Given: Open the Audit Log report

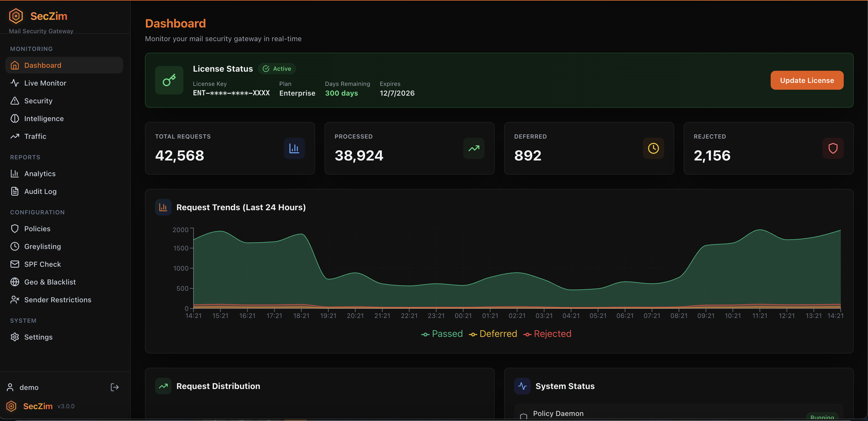Looking at the screenshot, I should (x=41, y=191).
